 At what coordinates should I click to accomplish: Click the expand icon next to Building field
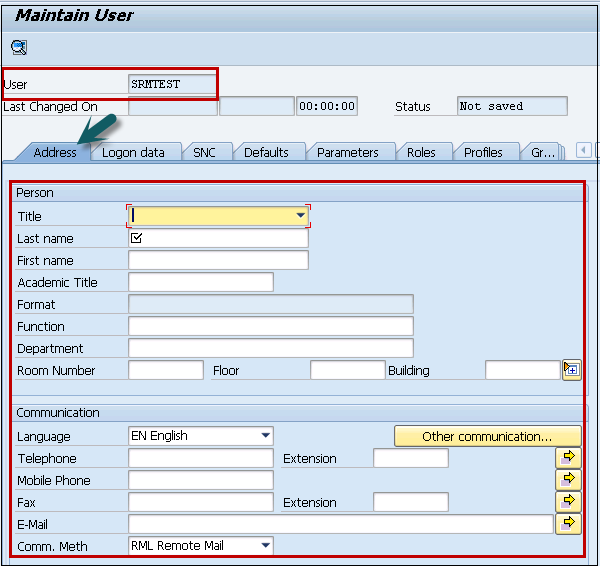tap(571, 370)
